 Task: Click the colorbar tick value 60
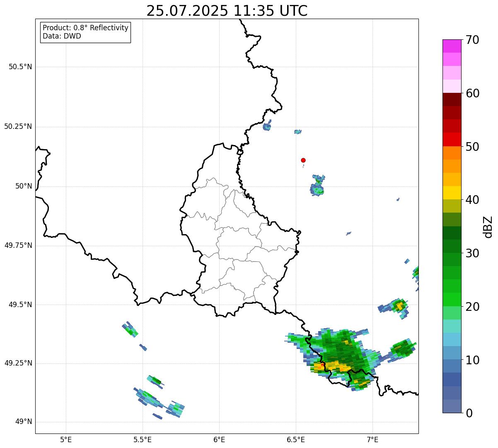point(472,93)
